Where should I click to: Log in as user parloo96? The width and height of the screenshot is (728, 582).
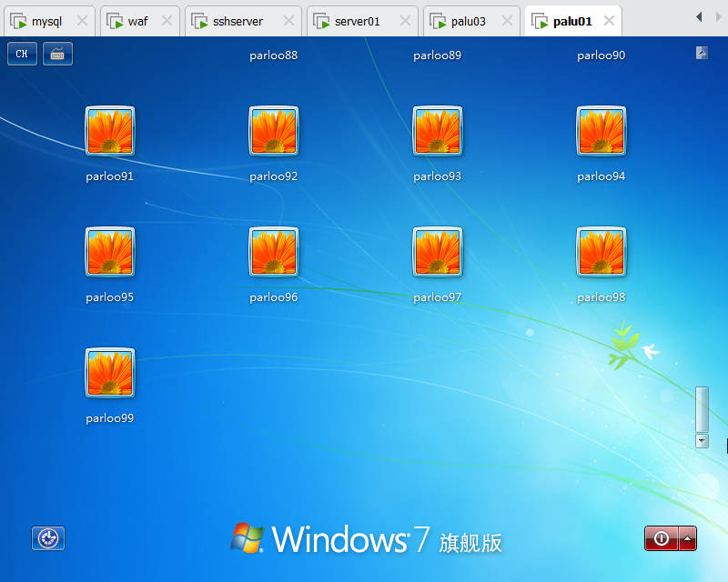tap(274, 253)
